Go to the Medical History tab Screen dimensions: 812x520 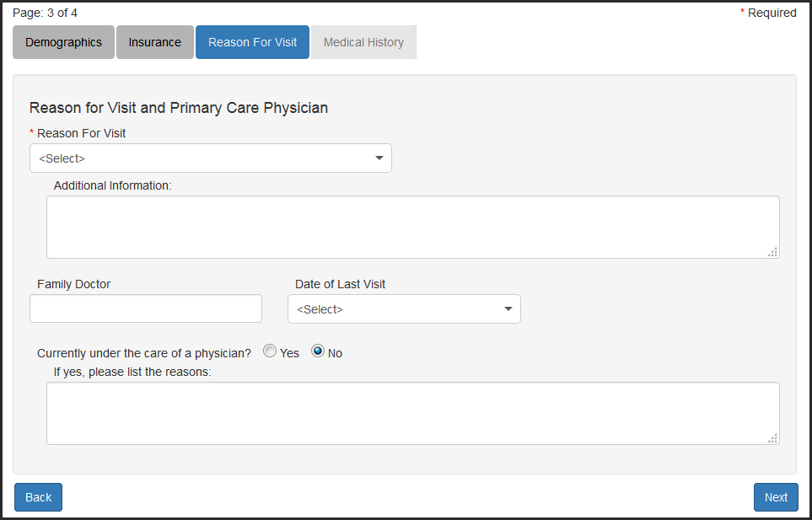(x=363, y=42)
